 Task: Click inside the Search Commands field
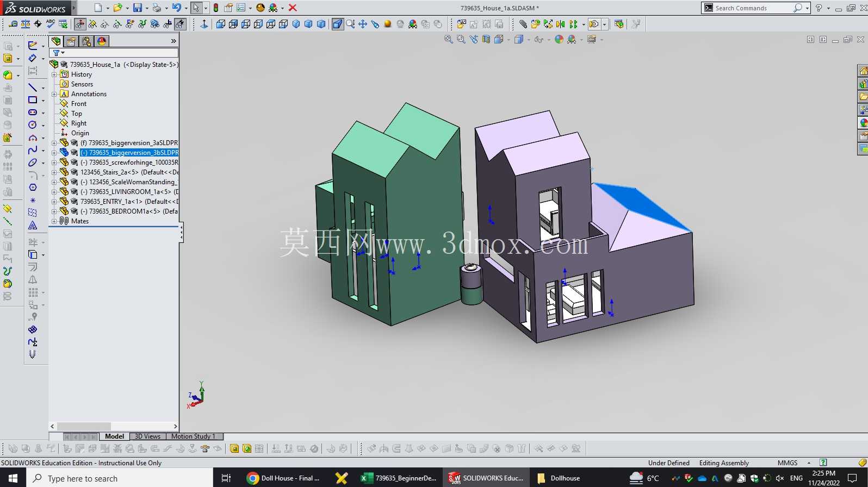(x=753, y=8)
